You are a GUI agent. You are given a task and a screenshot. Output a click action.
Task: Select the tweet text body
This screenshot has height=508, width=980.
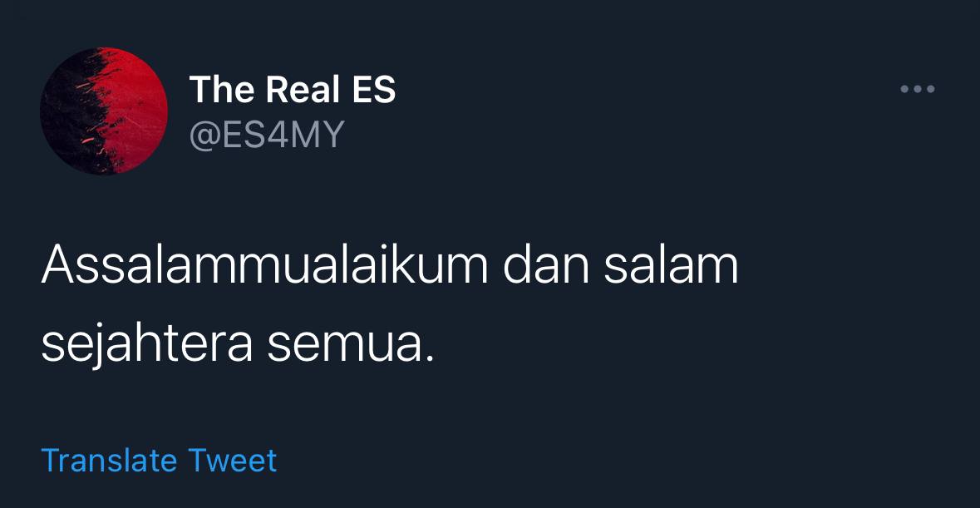389,304
